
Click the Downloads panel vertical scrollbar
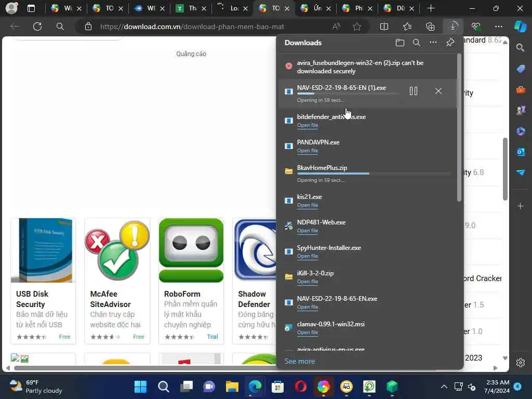pos(459,128)
